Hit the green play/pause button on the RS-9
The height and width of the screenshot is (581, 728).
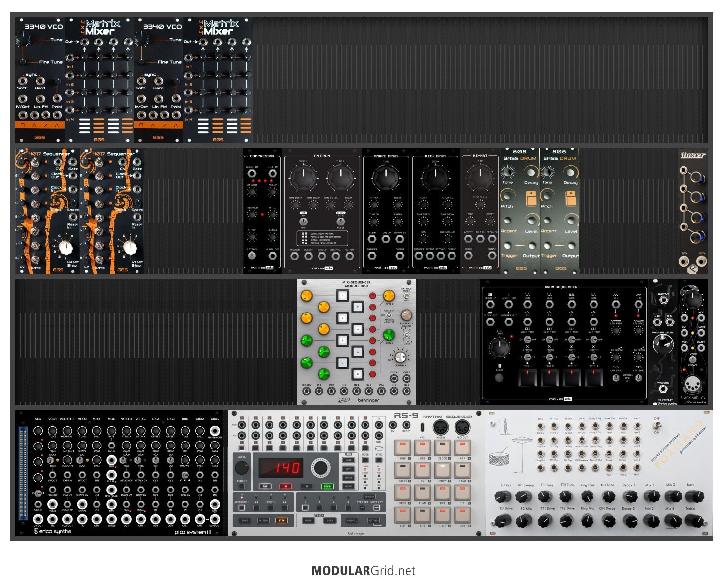[327, 486]
